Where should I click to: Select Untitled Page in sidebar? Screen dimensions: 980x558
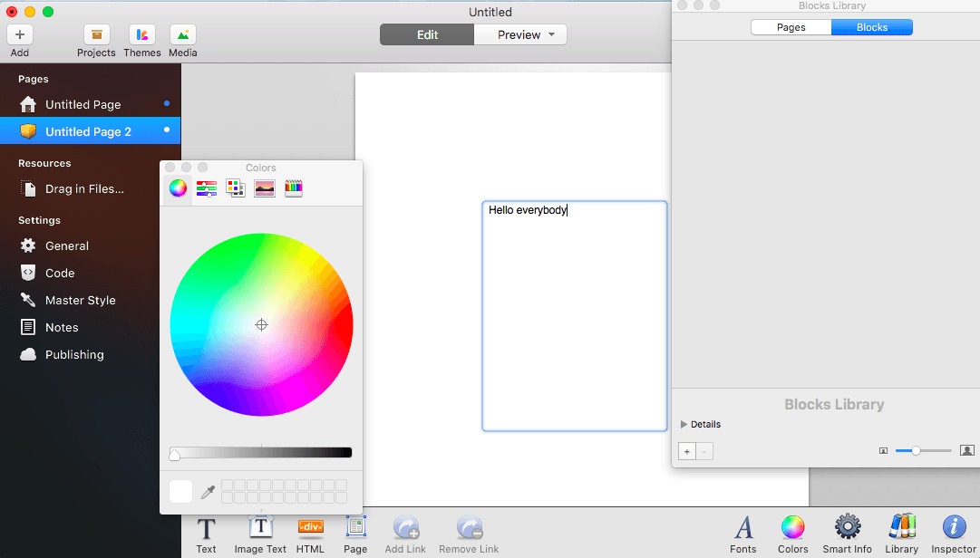pos(90,104)
